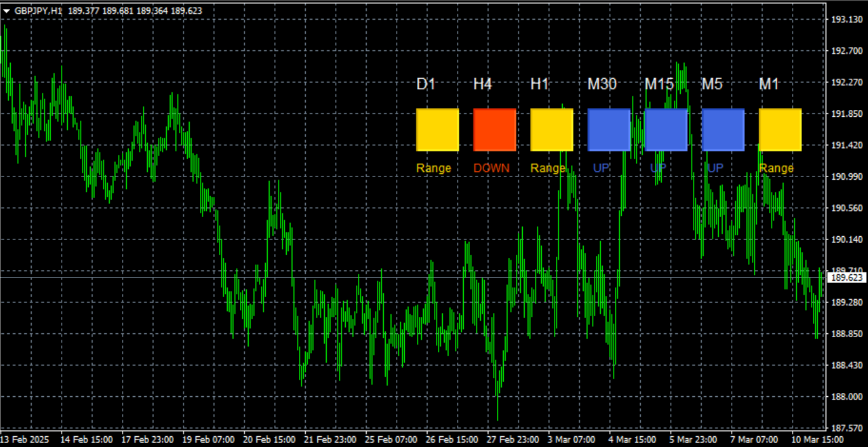Click the 190.990 price axis label
This screenshot has width=868, height=447.
point(846,177)
